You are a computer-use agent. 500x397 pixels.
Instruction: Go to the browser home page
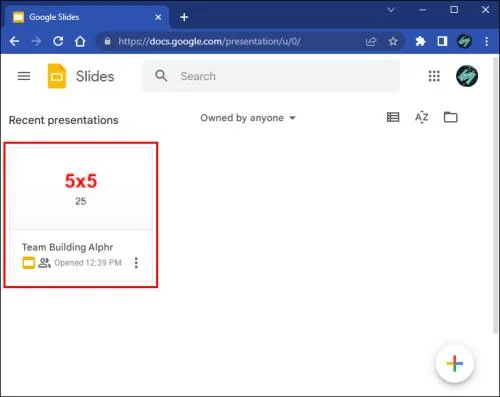80,41
